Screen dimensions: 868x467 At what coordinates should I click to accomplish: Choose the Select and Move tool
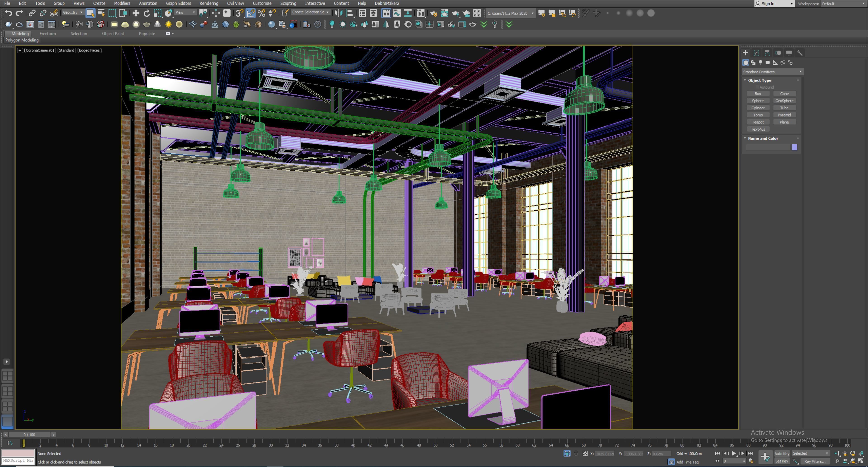point(136,13)
